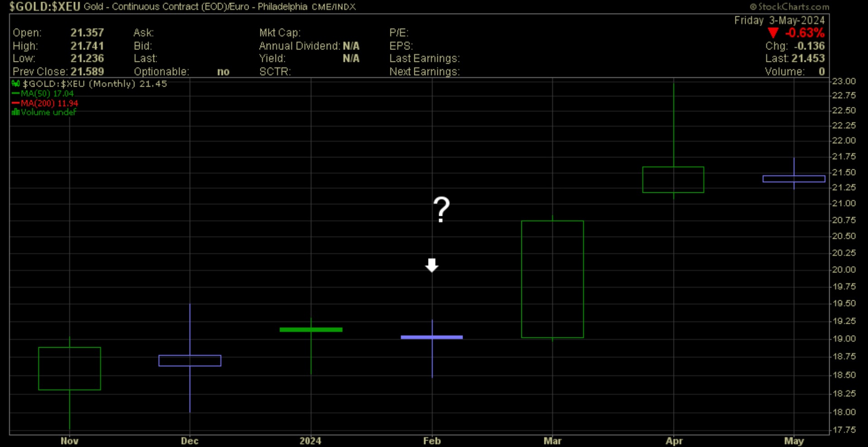
Task: Click the 2024 label on time axis
Action: click(310, 441)
